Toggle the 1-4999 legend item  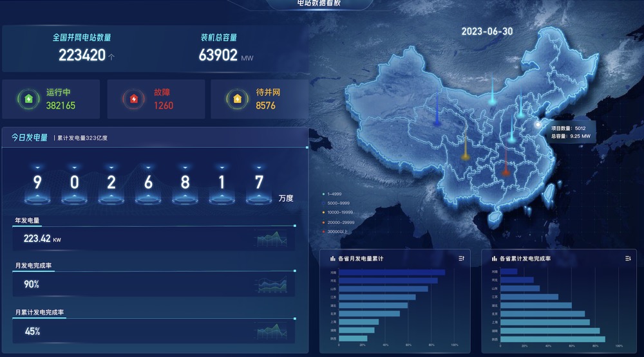pyautogui.click(x=336, y=193)
